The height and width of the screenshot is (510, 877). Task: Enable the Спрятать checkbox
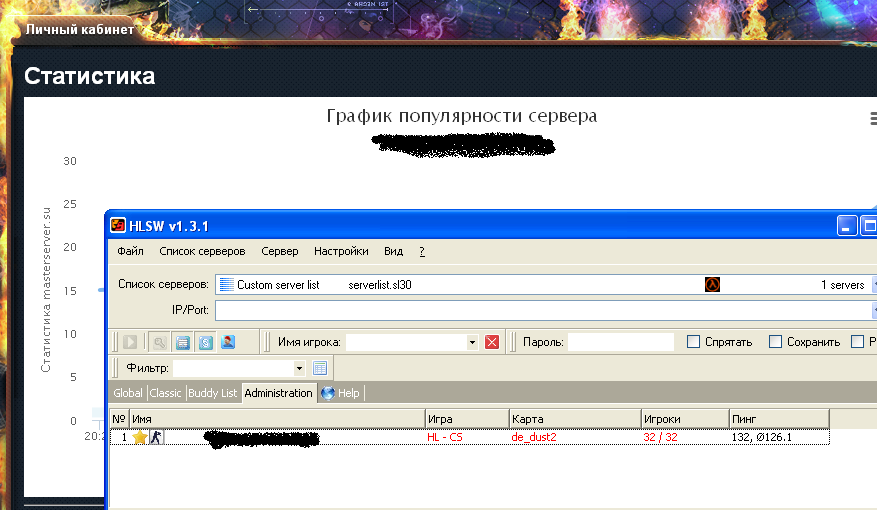pyautogui.click(x=693, y=342)
